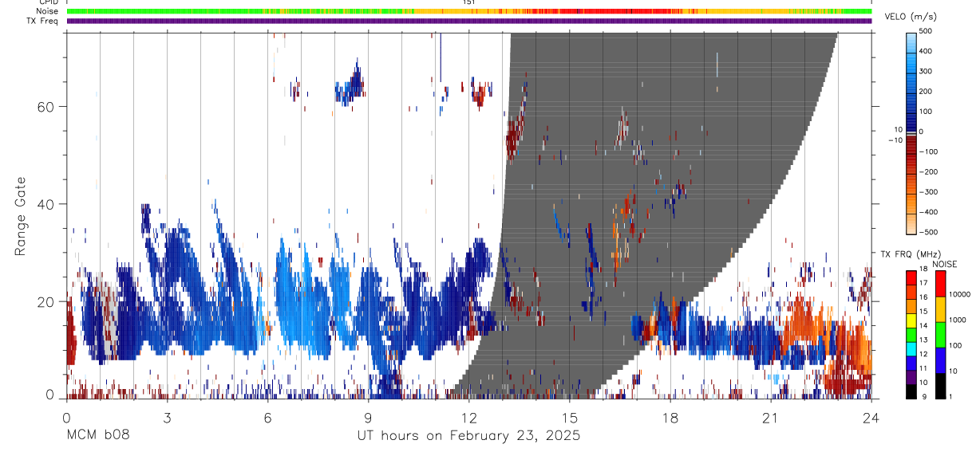The image size is (980, 452).
Task: Click the red swatch in the NOISE legend
Action: click(940, 283)
